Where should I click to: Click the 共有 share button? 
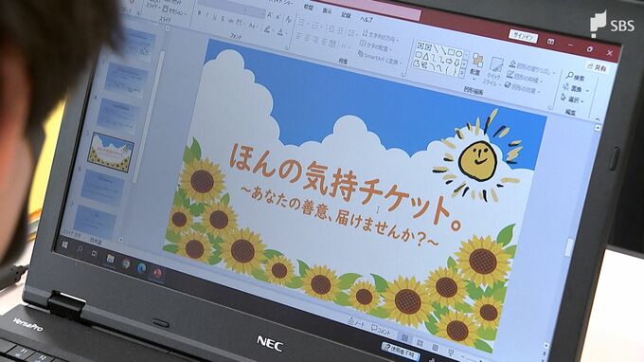(x=597, y=67)
